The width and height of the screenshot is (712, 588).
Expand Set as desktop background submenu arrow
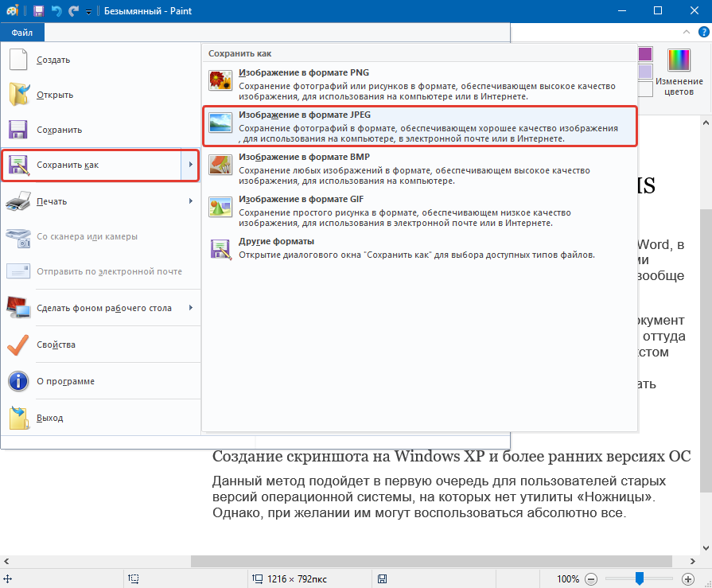click(191, 308)
